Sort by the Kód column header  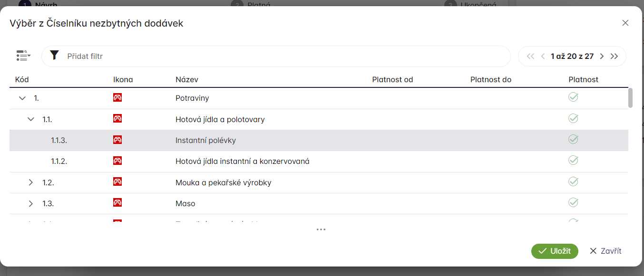pyautogui.click(x=22, y=79)
